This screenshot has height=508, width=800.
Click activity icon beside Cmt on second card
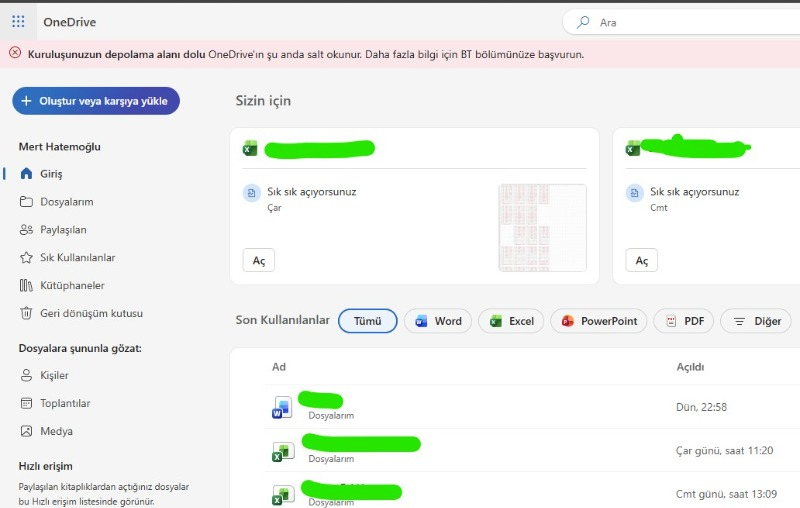[x=634, y=193]
